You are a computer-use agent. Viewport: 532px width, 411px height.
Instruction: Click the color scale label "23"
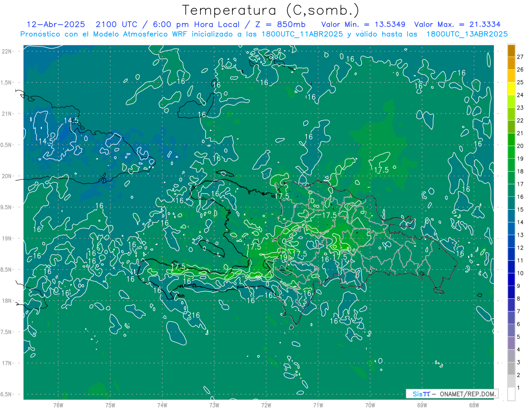520,108
